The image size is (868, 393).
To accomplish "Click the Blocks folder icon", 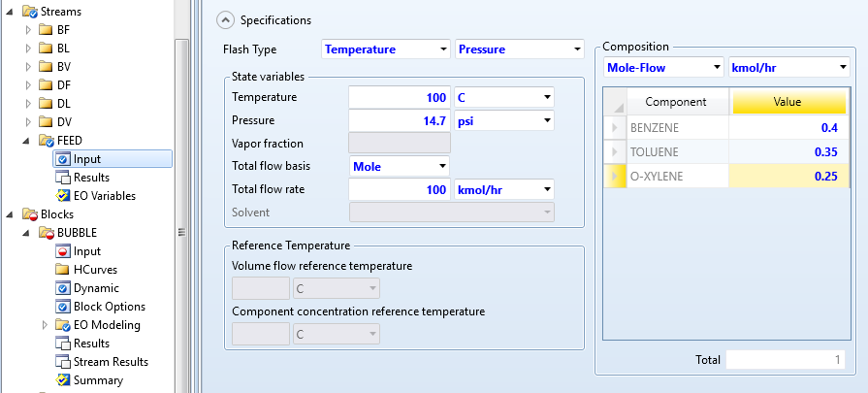I will [30, 214].
